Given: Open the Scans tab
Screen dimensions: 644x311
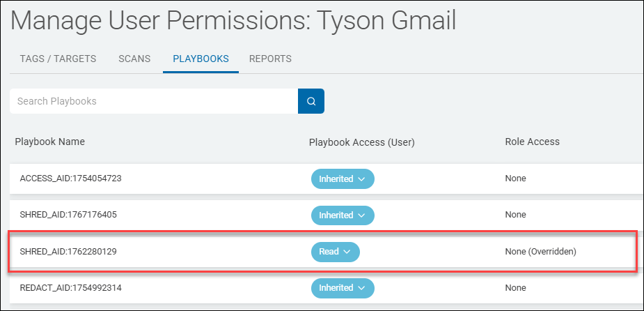Looking at the screenshot, I should 134,59.
